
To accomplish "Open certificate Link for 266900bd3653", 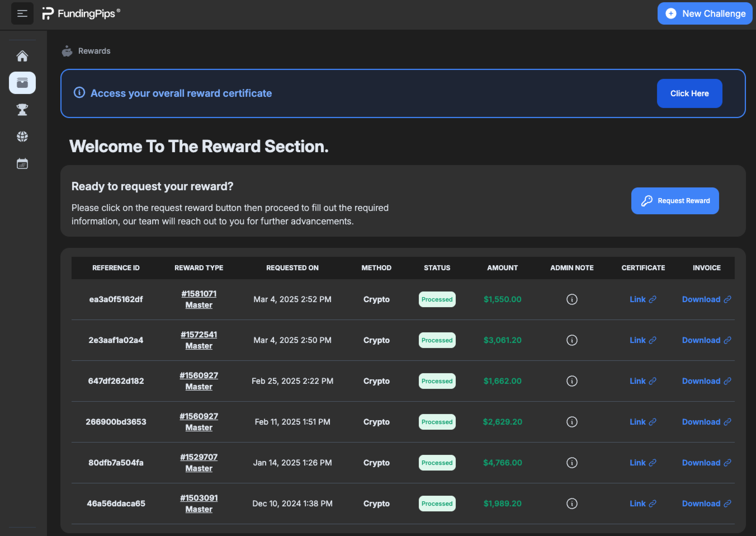I will pyautogui.click(x=643, y=422).
